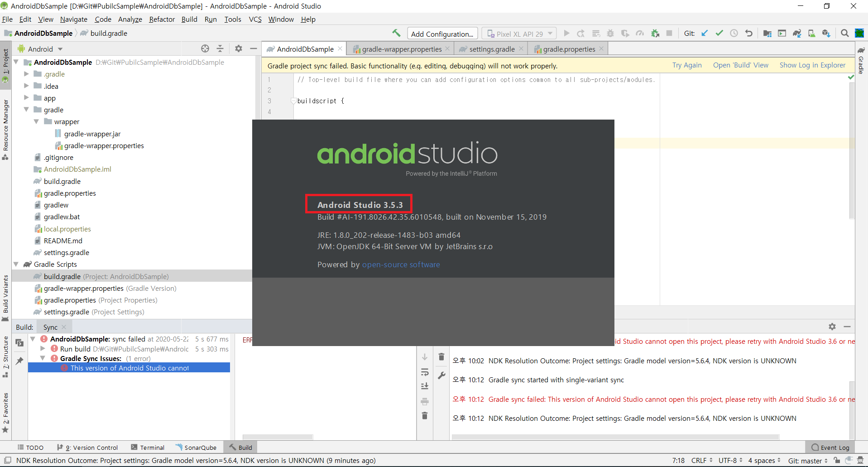Viewport: 868px width, 467px height.
Task: Toggle the Resource Manager side panel tab
Action: pyautogui.click(x=5, y=129)
